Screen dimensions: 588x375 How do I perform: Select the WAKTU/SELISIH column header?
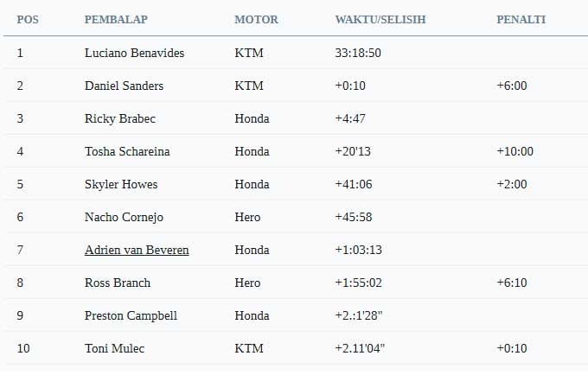point(380,20)
